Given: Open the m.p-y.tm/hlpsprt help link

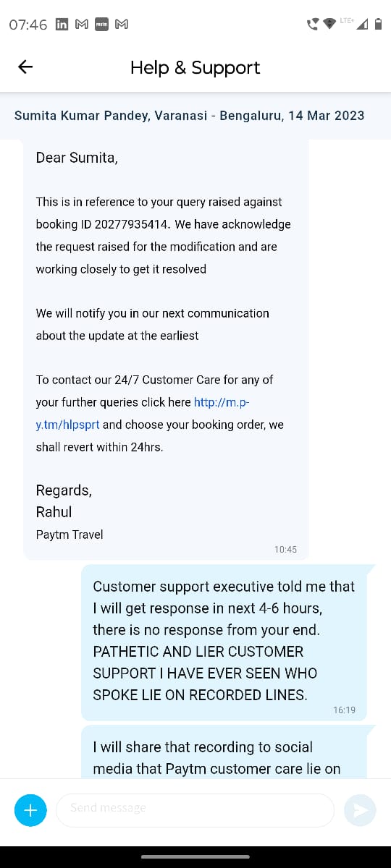Looking at the screenshot, I should tap(145, 414).
